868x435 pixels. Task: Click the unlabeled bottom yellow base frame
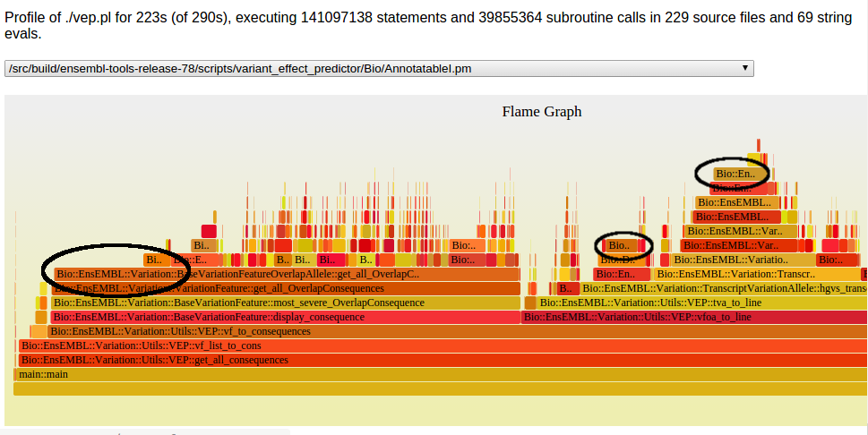pyautogui.click(x=439, y=388)
